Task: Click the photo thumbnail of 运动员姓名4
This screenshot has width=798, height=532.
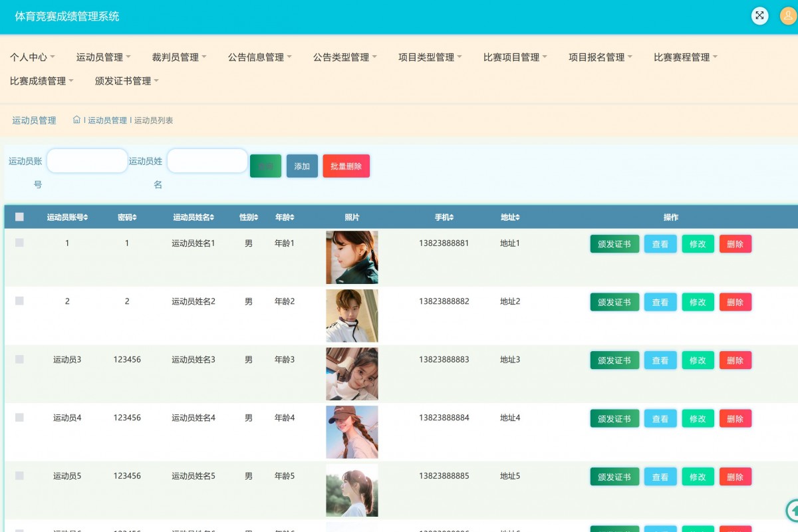Action: 352,432
